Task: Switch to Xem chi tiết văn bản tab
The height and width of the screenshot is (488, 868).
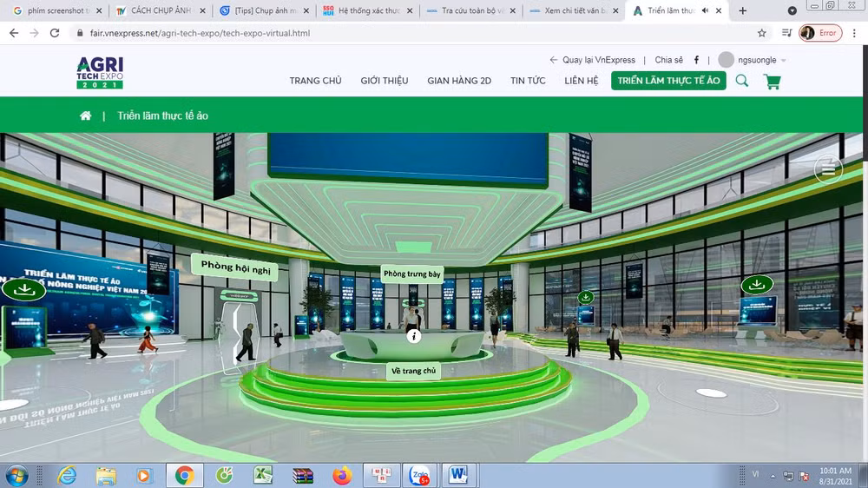Action: pyautogui.click(x=574, y=10)
